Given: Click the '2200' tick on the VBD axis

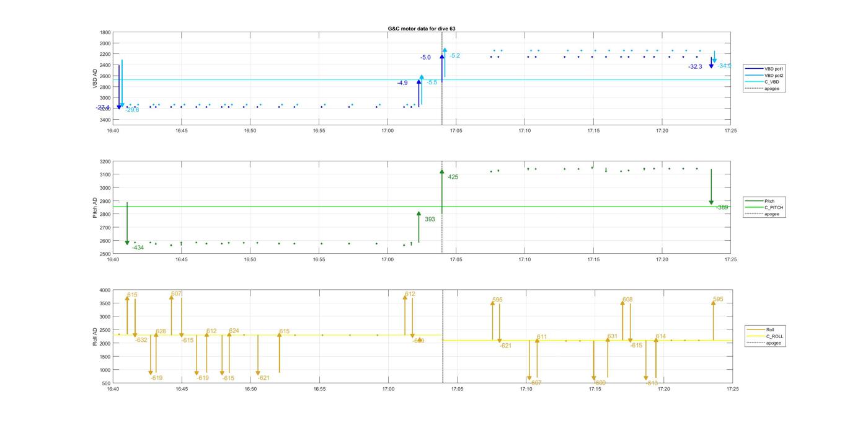Looking at the screenshot, I should [105, 54].
